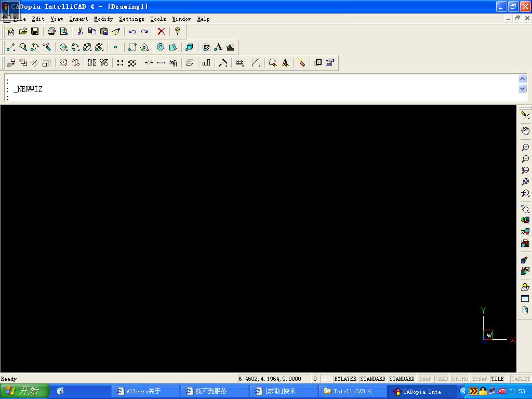
Task: Select the rectangular Array tool
Action: point(120,63)
